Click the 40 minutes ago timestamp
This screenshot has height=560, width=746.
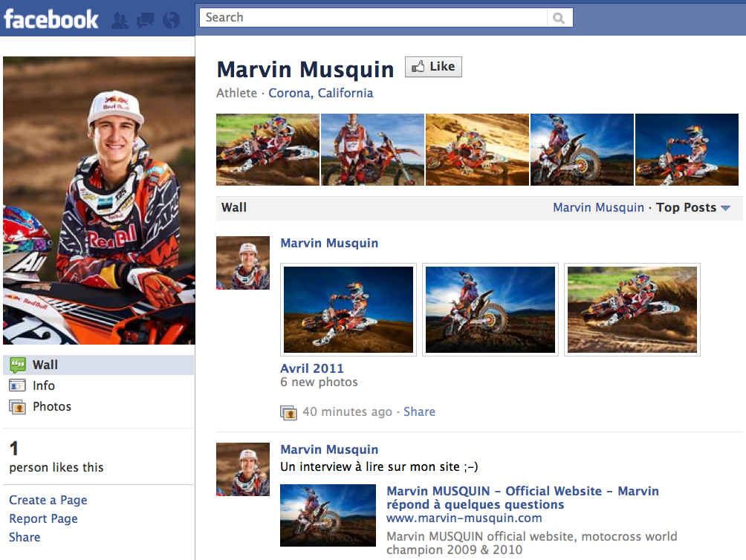(x=347, y=411)
